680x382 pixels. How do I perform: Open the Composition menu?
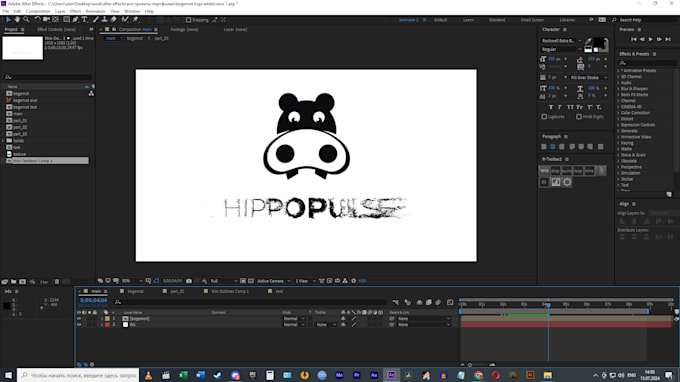point(38,11)
